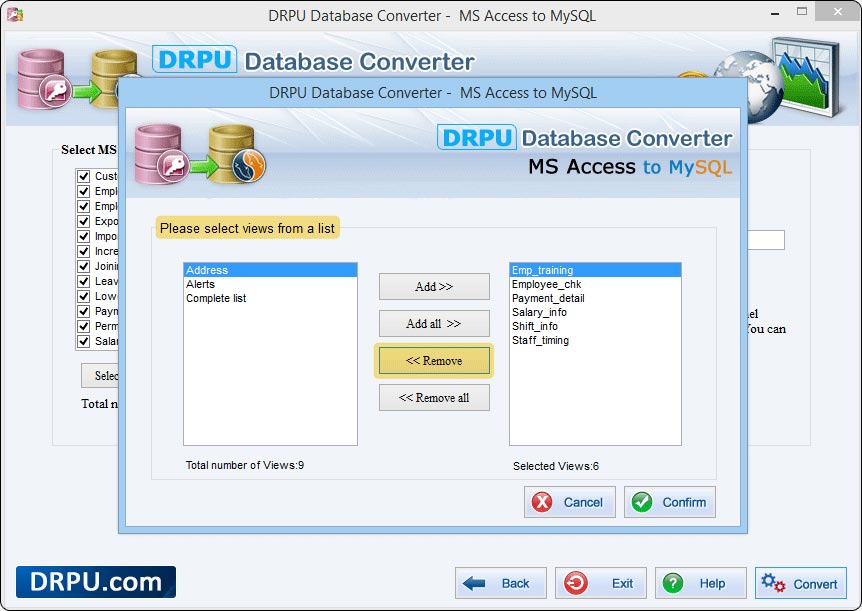Toggle the Joini table checkbox

coord(84,266)
